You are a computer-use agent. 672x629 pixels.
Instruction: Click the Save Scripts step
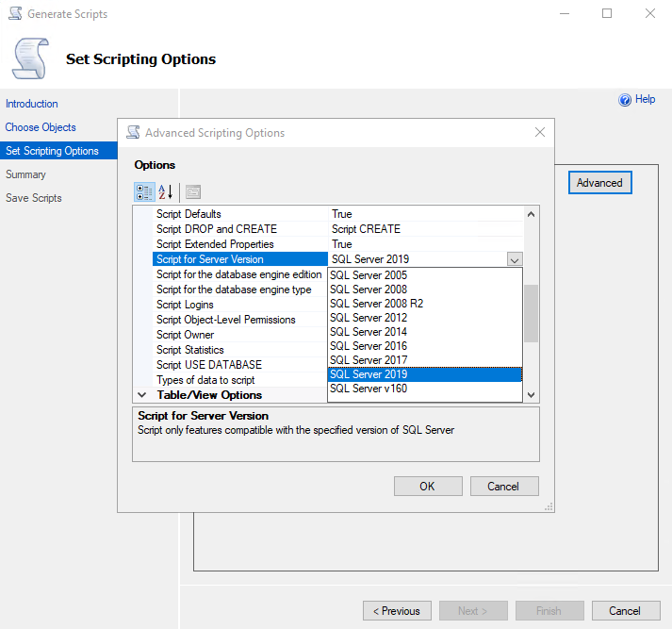pos(33,198)
